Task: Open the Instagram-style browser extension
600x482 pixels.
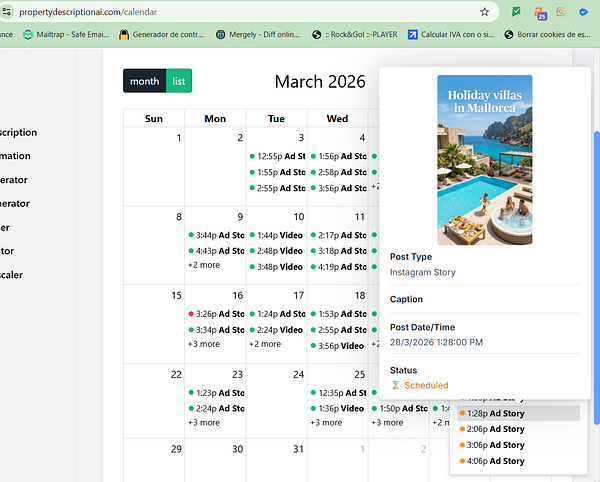Action: point(561,12)
